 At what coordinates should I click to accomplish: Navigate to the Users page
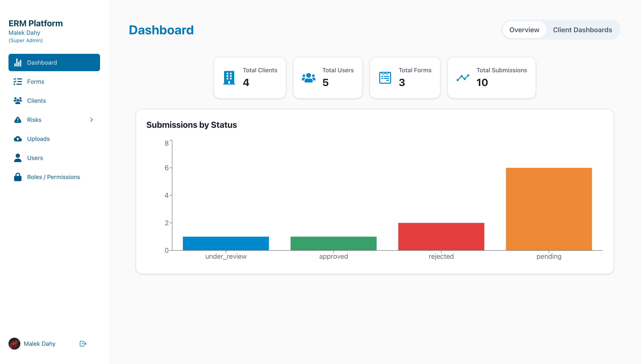(x=54, y=158)
